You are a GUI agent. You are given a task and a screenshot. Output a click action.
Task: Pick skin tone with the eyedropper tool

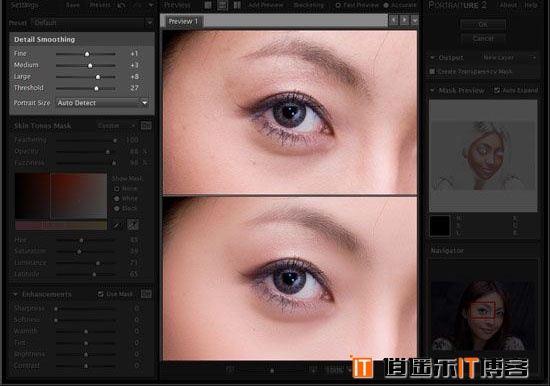pos(116,225)
